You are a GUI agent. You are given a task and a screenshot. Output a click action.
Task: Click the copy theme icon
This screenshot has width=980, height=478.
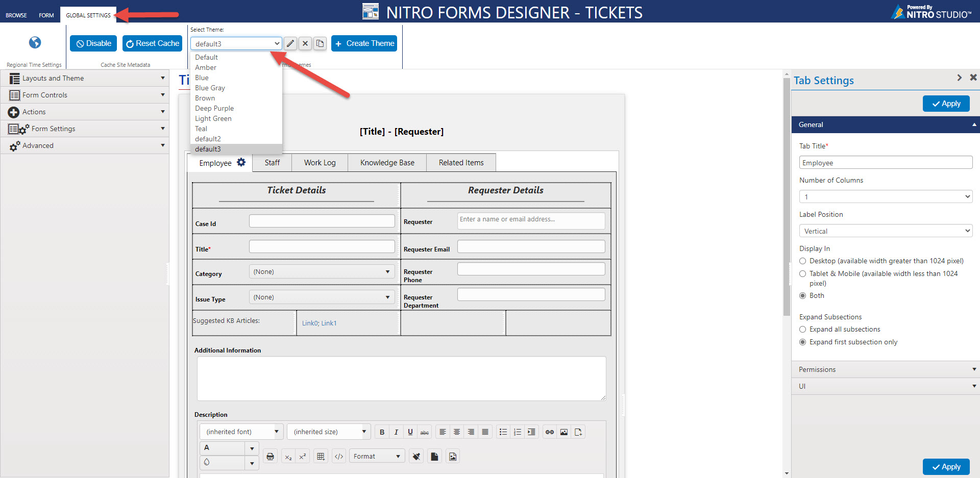(x=320, y=43)
